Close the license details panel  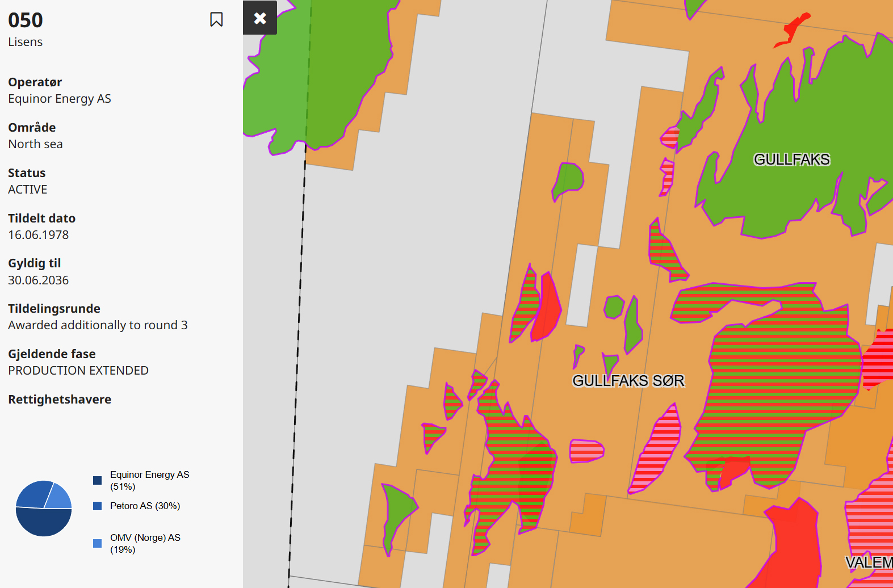pyautogui.click(x=260, y=18)
